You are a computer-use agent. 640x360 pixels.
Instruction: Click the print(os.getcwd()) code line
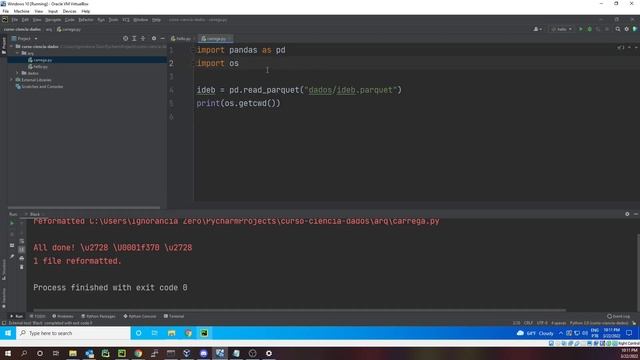[x=238, y=103]
